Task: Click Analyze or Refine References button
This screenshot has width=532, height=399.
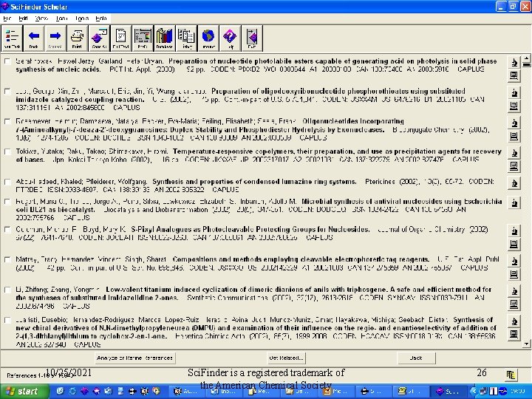Action: point(134,358)
